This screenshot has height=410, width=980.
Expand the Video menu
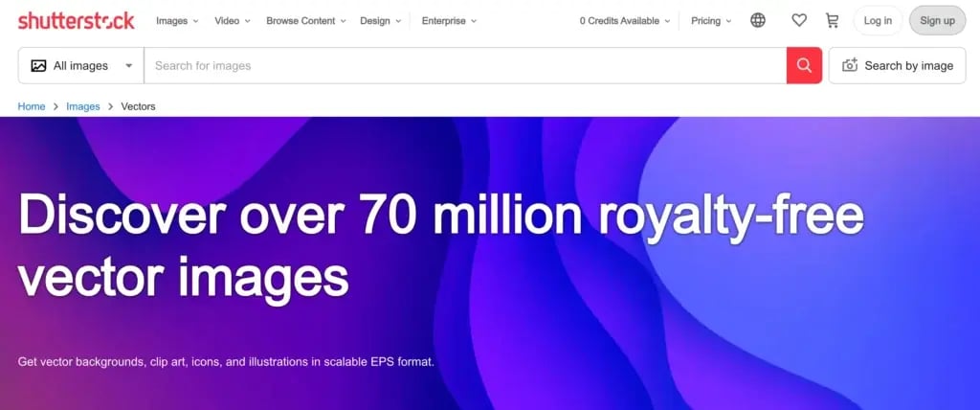pyautogui.click(x=233, y=20)
